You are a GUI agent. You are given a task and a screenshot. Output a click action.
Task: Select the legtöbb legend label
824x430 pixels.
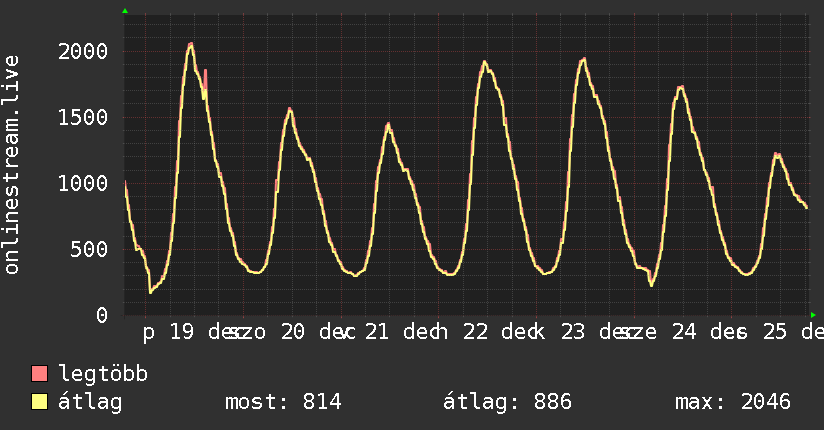104,374
